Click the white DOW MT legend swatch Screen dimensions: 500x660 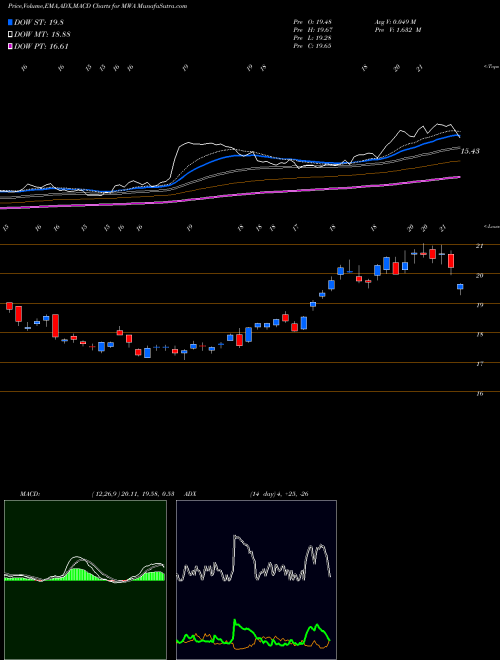[x=10, y=35]
